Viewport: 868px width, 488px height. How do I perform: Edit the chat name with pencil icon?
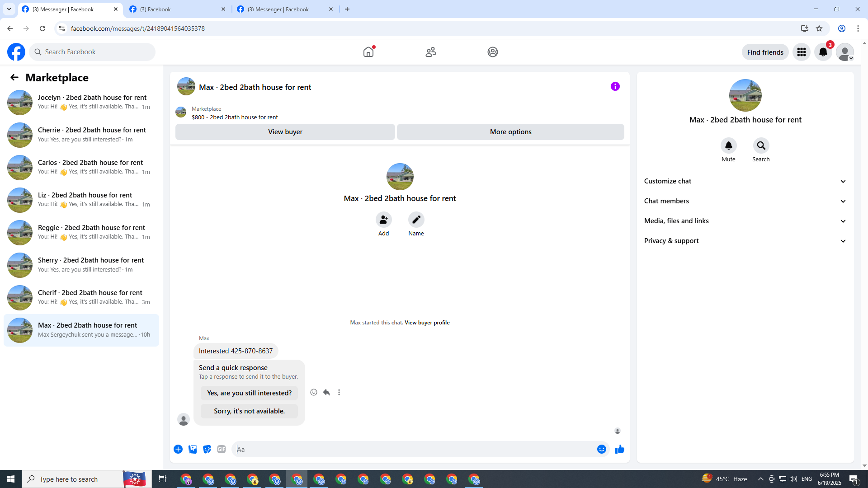[x=416, y=220]
